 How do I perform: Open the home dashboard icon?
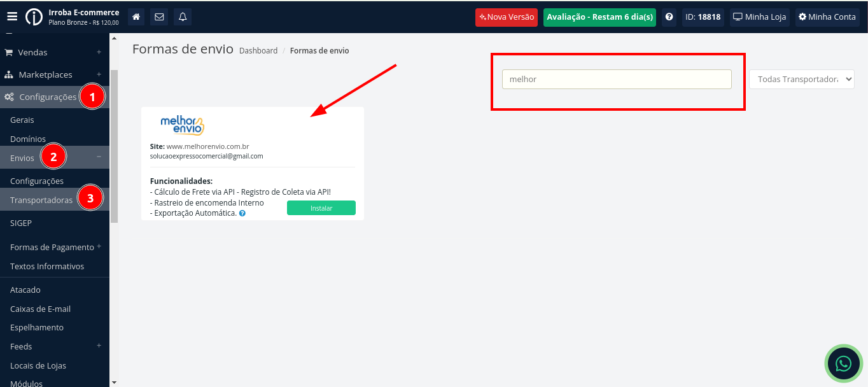coord(136,17)
